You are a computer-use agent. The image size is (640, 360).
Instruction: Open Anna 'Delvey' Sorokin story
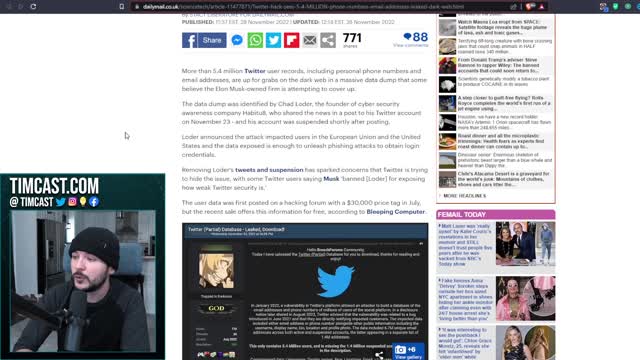[x=466, y=300]
